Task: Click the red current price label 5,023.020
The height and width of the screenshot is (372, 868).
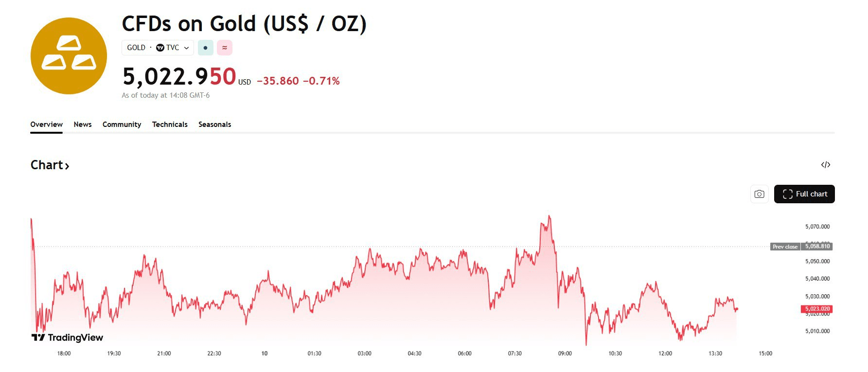Action: pos(817,309)
